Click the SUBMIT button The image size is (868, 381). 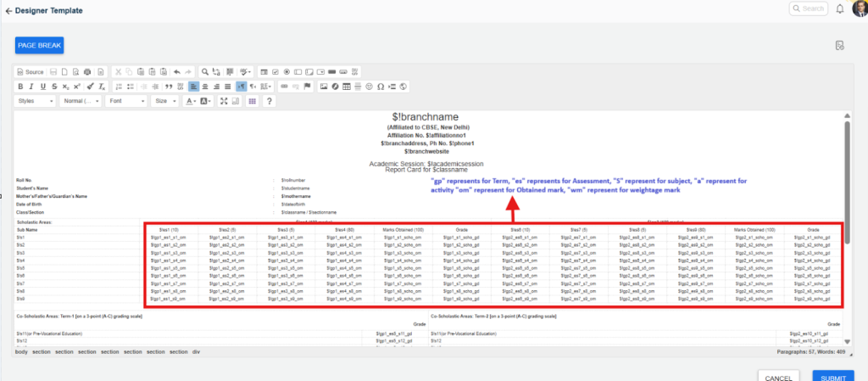832,378
